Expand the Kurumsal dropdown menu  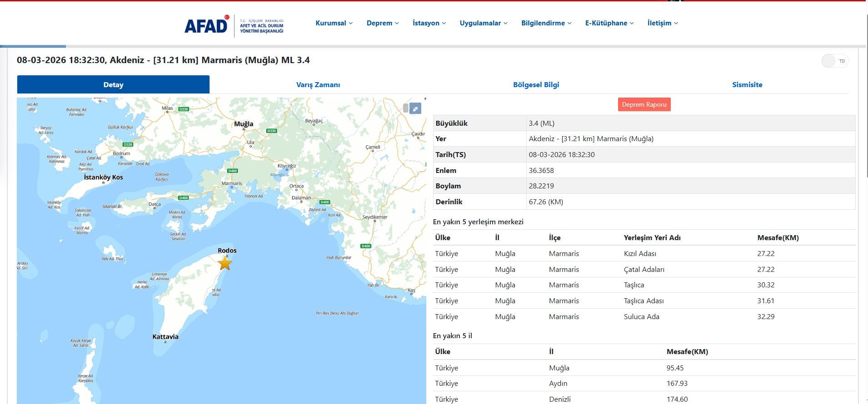pyautogui.click(x=334, y=23)
